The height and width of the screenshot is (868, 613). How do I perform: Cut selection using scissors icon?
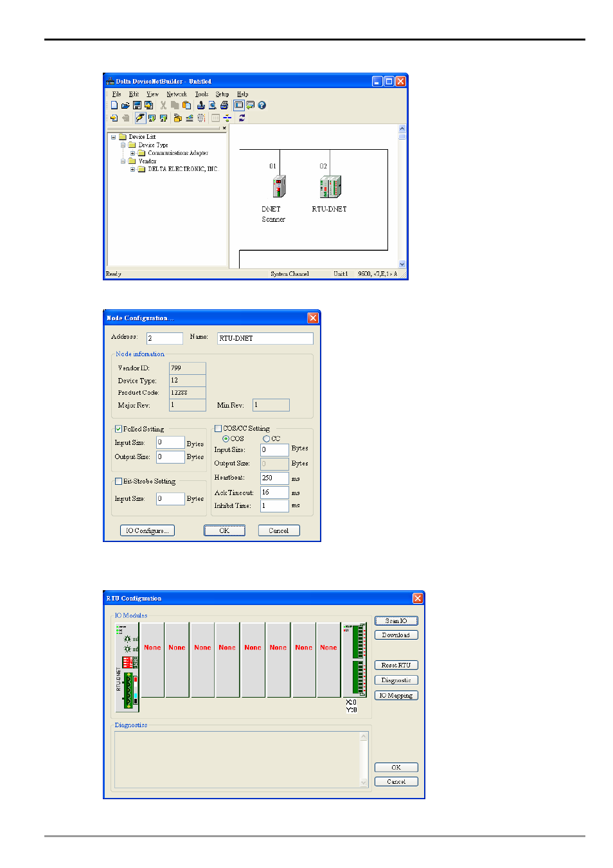163,105
